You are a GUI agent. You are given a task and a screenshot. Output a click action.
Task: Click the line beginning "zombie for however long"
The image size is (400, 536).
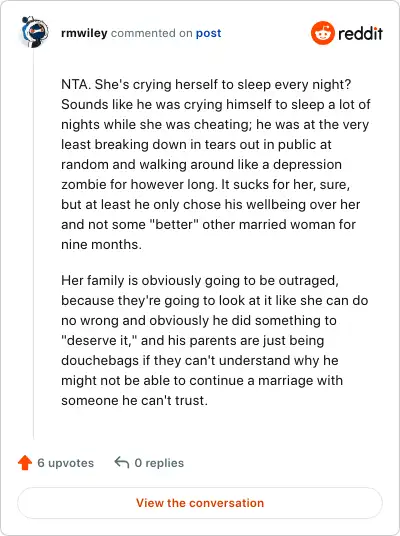205,185
